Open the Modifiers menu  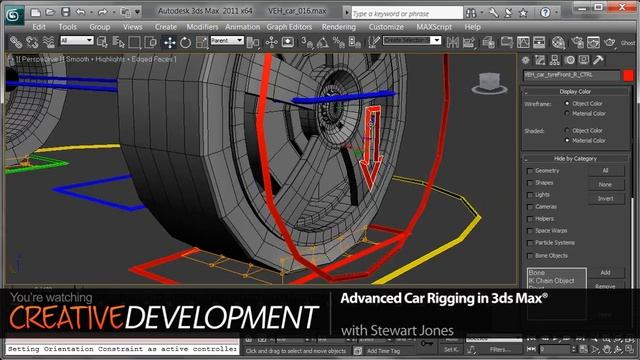pos(202,27)
